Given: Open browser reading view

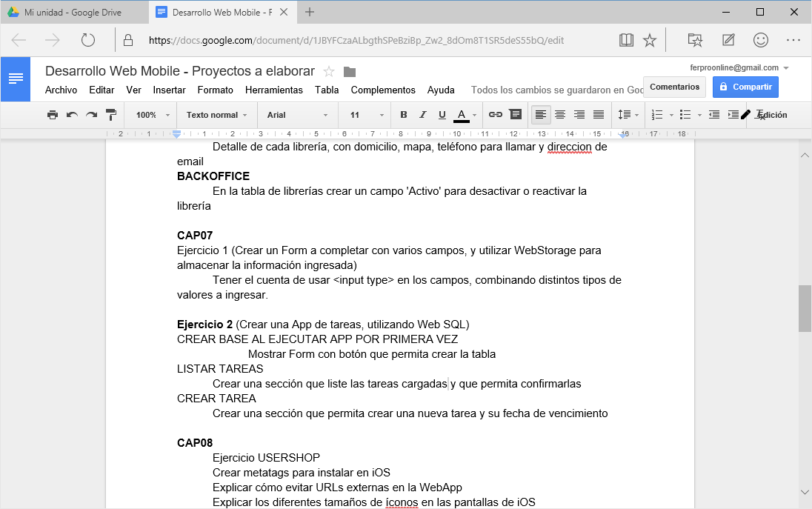Looking at the screenshot, I should pos(626,40).
